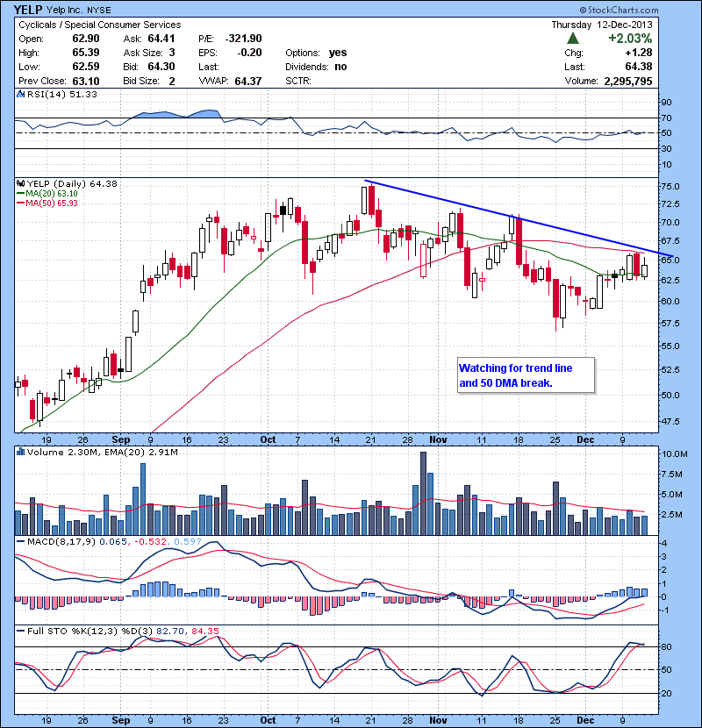This screenshot has height=728, width=702.
Task: Click the Volume 2,295,795 value
Action: click(627, 81)
